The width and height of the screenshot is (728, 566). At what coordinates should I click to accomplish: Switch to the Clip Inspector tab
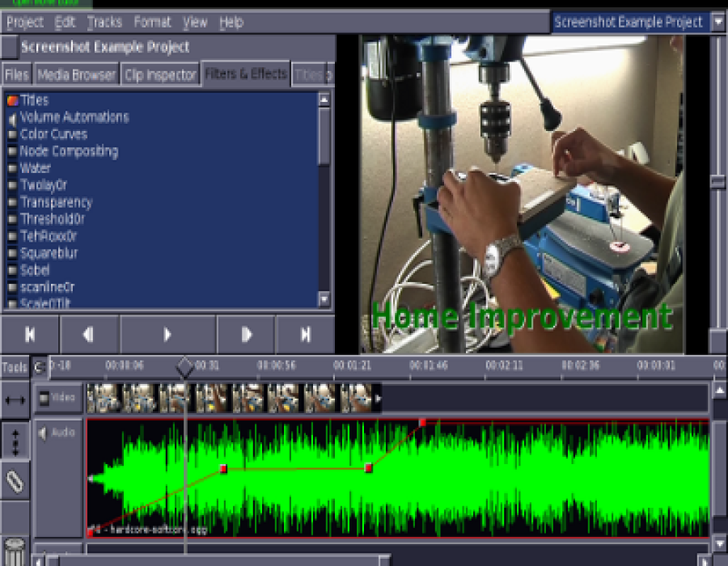[x=161, y=74]
